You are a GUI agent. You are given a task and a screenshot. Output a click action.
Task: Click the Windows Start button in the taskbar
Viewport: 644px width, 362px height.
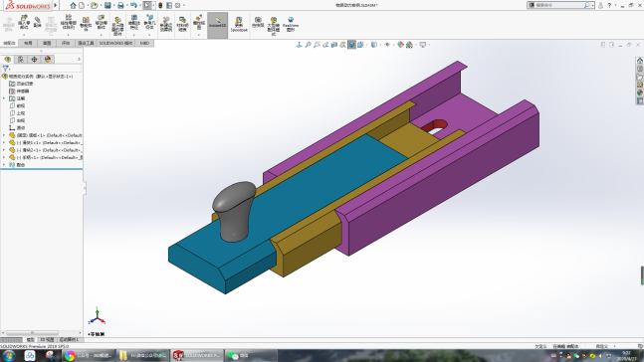click(9, 355)
